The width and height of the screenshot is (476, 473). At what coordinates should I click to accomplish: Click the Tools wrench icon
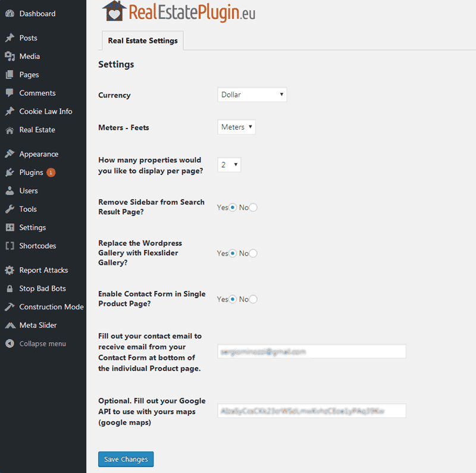tap(10, 209)
